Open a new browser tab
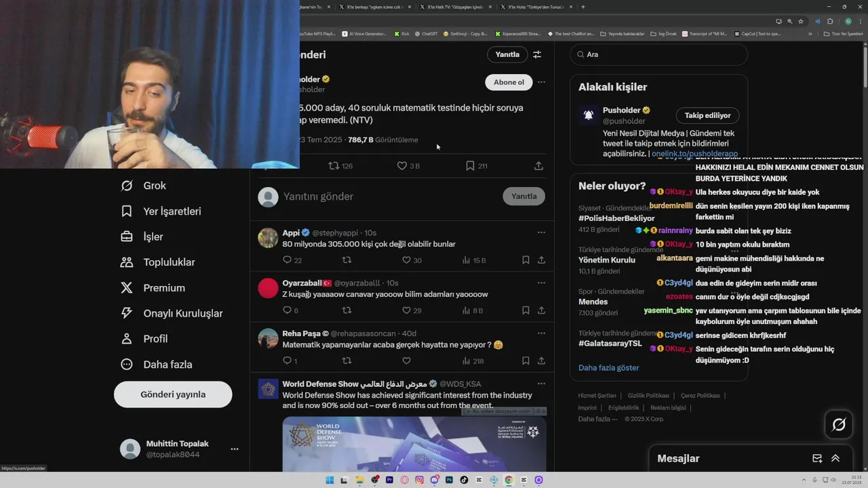868x488 pixels. tap(583, 7)
